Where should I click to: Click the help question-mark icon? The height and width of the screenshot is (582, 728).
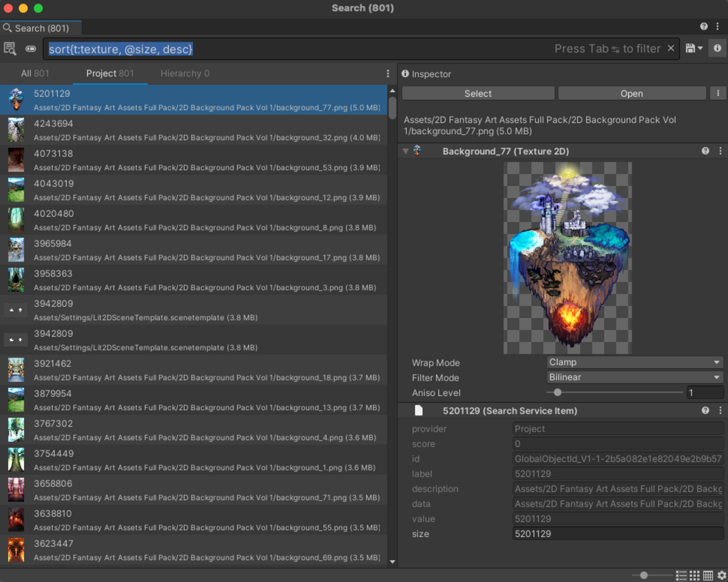704,26
